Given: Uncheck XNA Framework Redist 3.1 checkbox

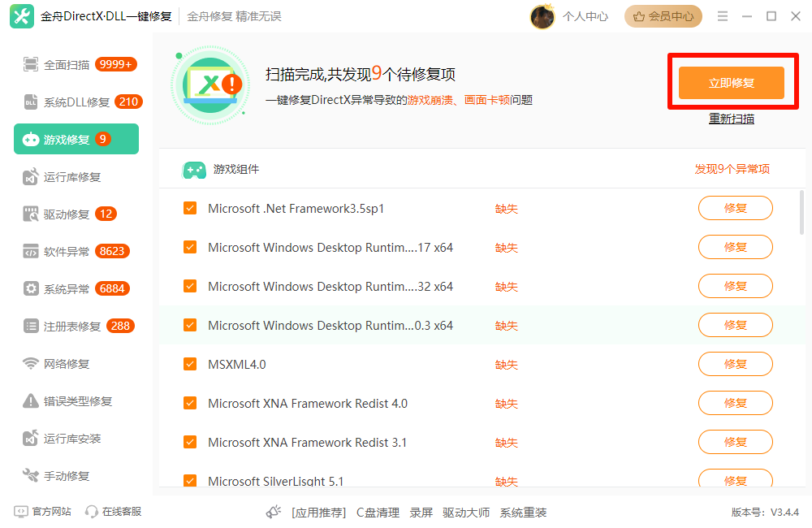Looking at the screenshot, I should click(190, 442).
